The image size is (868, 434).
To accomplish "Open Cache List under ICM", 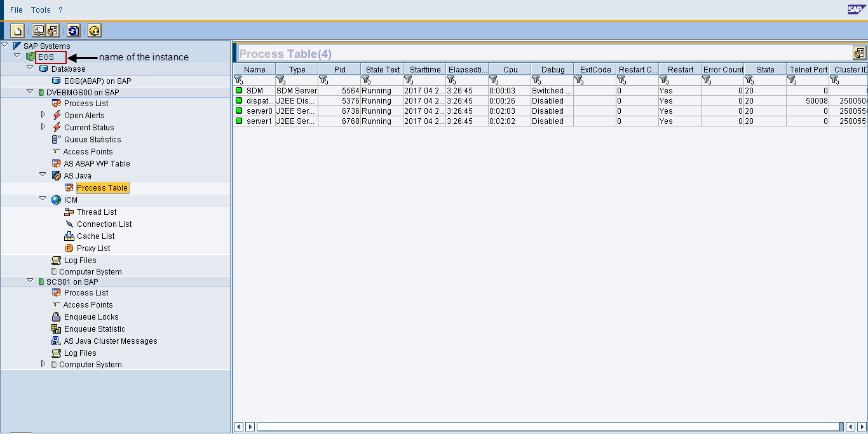I will click(x=96, y=236).
